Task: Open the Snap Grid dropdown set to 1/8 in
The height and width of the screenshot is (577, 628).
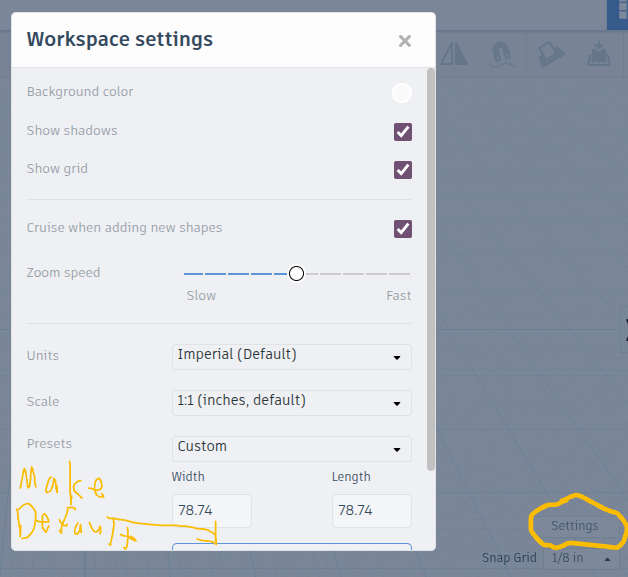Action: click(580, 558)
